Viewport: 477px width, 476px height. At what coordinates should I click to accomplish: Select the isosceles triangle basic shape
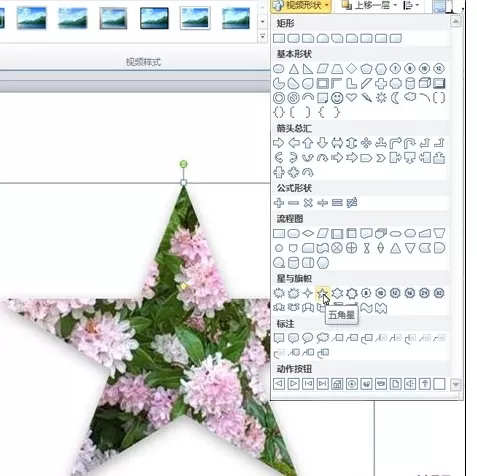293,69
